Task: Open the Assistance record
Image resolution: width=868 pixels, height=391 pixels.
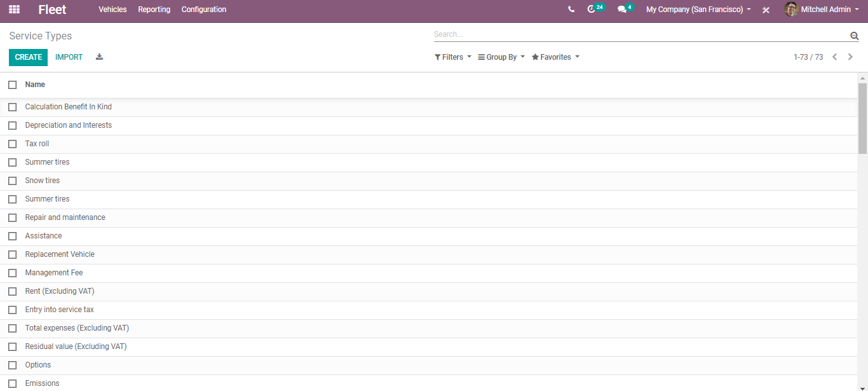Action: pyautogui.click(x=44, y=236)
